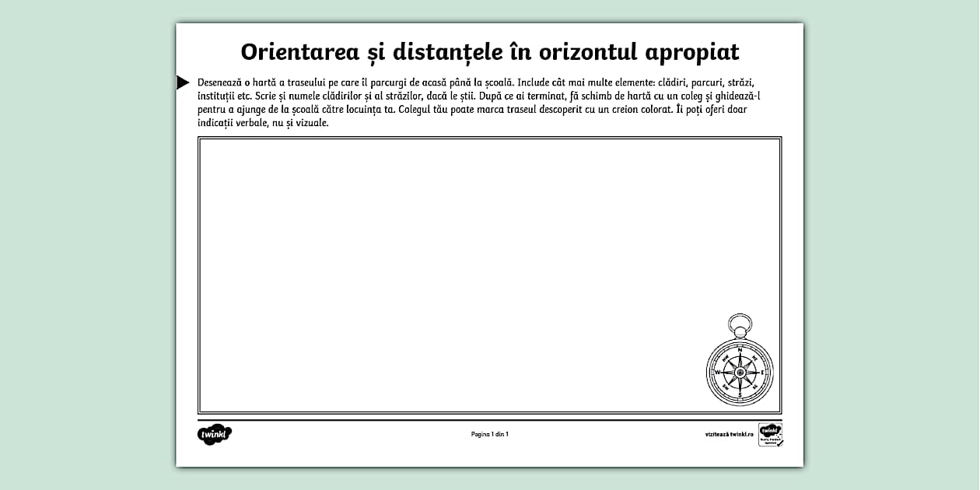Click the W label on the compass
Viewport: 980px width, 490px height.
point(718,372)
